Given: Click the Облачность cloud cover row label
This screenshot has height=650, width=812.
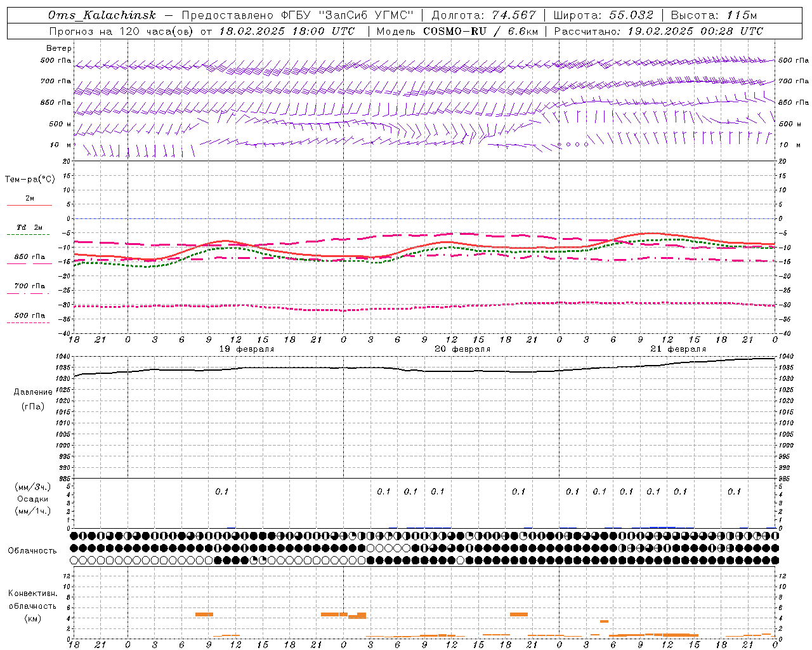Looking at the screenshot, I should coord(32,551).
